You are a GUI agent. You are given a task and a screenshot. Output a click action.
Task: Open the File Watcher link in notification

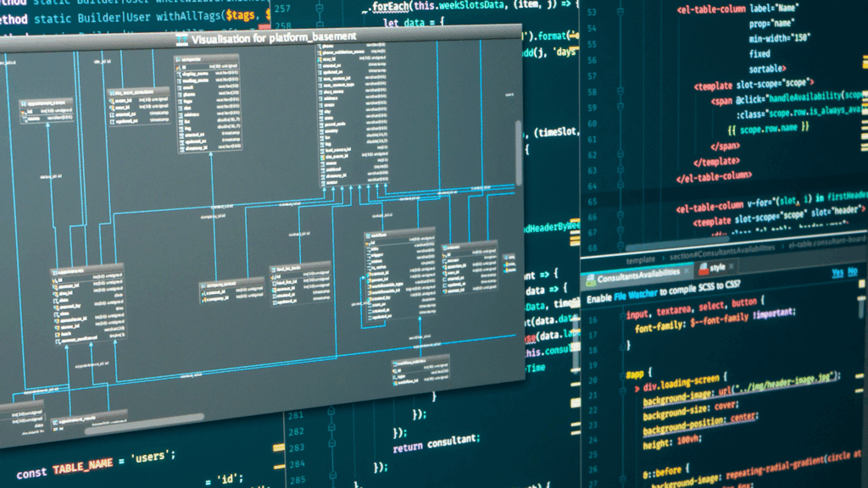(636, 297)
